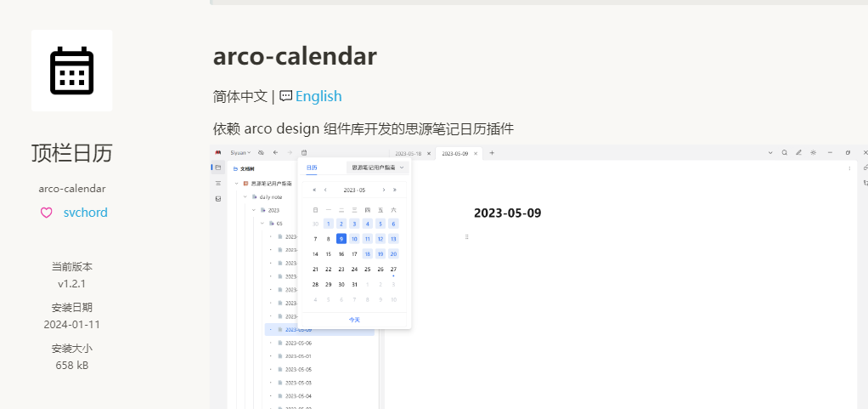Image resolution: width=868 pixels, height=409 pixels.
Task: Click the 今天 today button
Action: coord(354,320)
